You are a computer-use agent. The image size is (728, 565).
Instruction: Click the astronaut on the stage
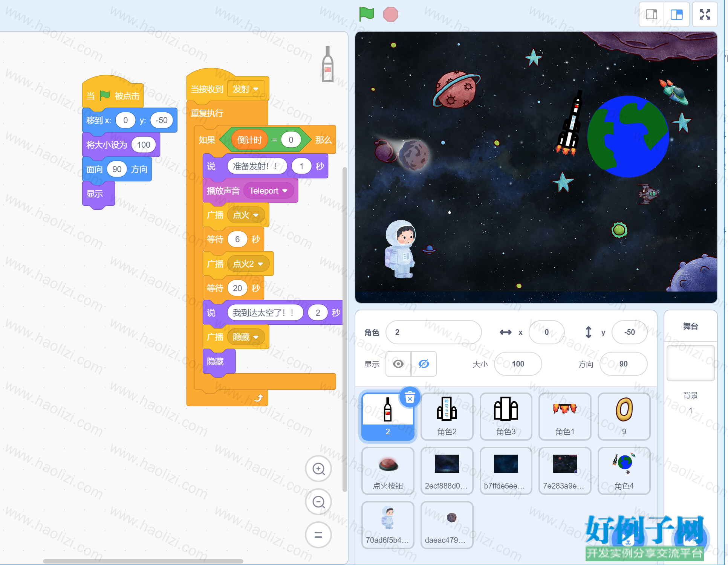coord(400,249)
